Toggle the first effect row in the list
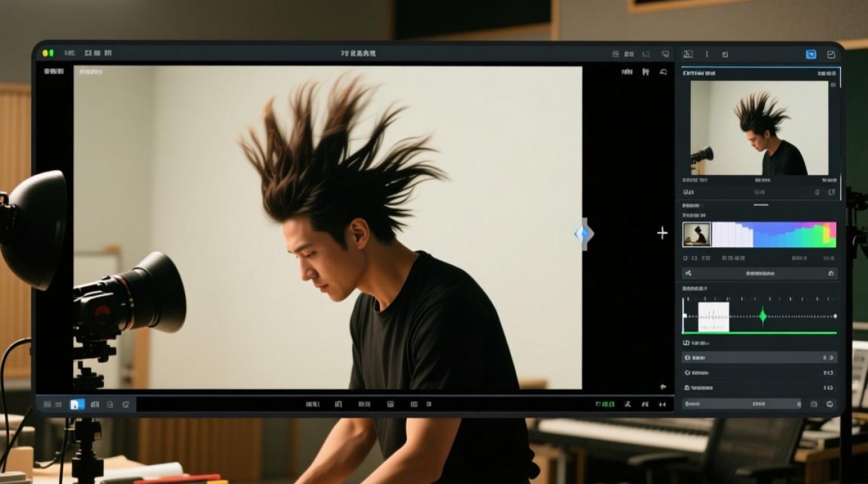 pos(759,358)
